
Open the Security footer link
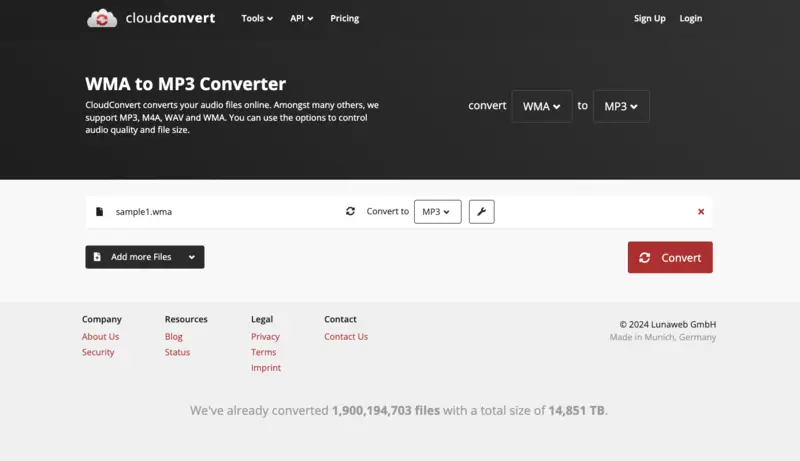pyautogui.click(x=98, y=352)
